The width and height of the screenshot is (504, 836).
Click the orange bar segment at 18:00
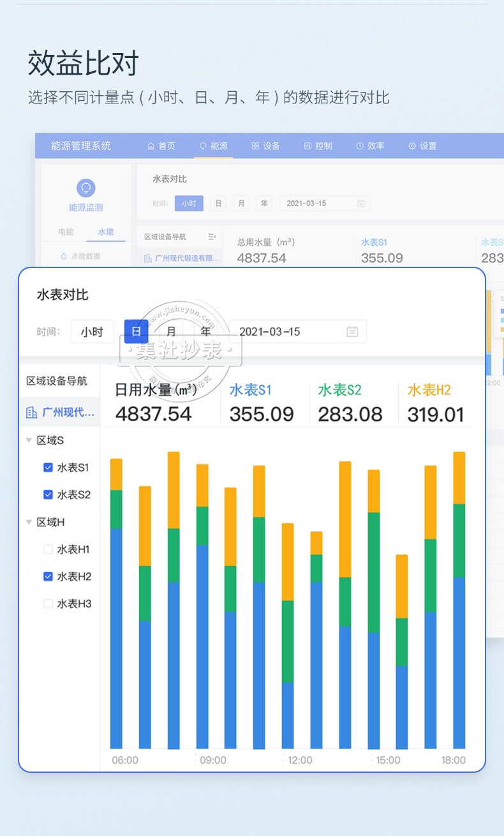pyautogui.click(x=459, y=478)
